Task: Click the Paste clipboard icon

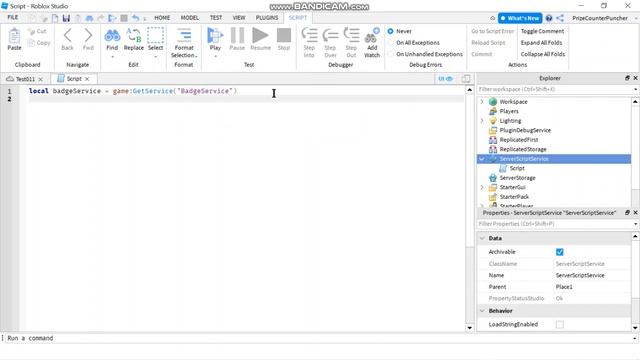Action: coord(14,36)
